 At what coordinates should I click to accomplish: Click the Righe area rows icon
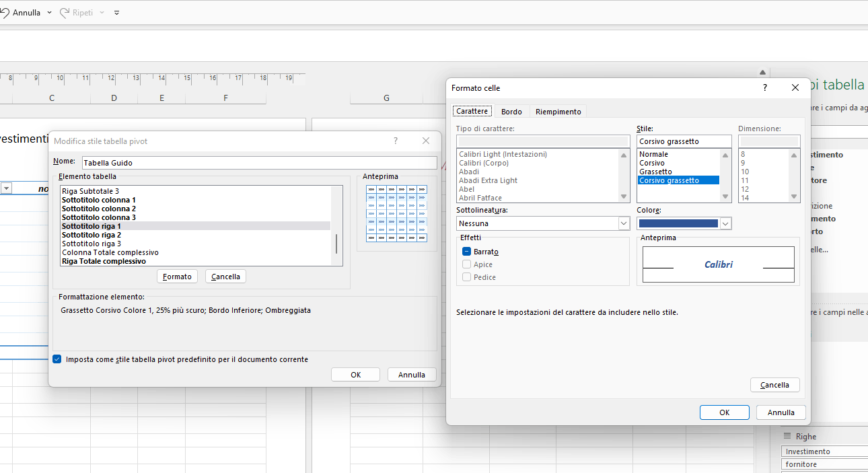pos(787,437)
